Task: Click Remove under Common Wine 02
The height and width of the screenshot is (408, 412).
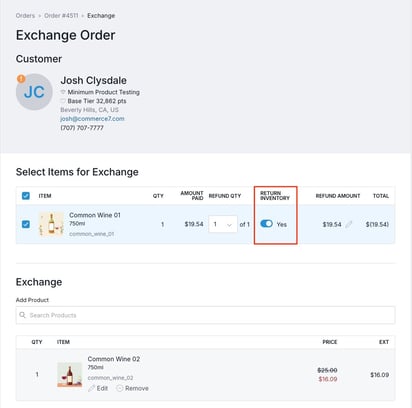Action: tap(137, 388)
